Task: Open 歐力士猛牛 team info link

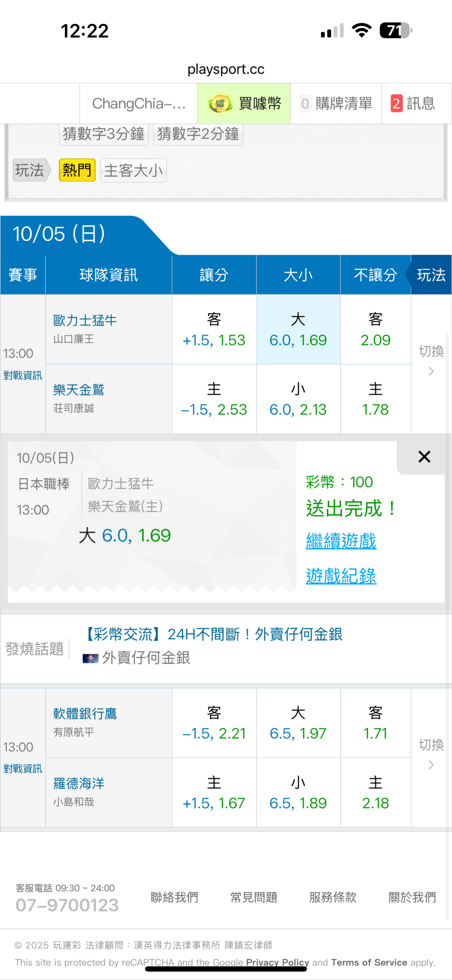Action: click(x=85, y=320)
